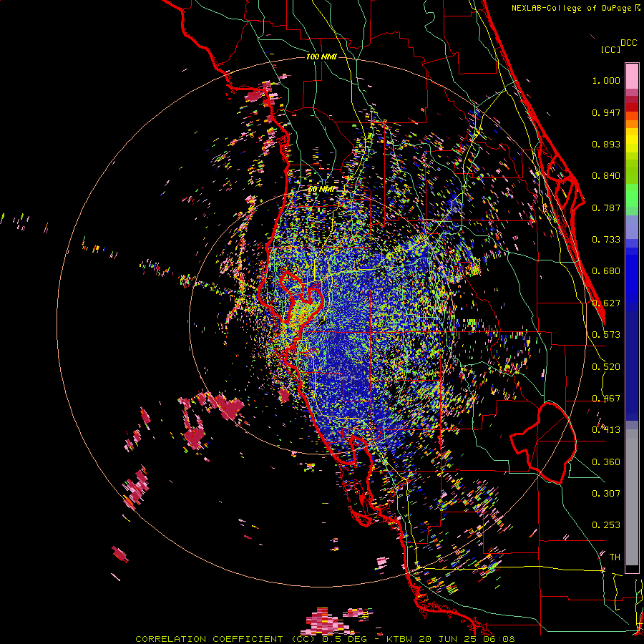Select the 0.467 scale value

tap(606, 399)
